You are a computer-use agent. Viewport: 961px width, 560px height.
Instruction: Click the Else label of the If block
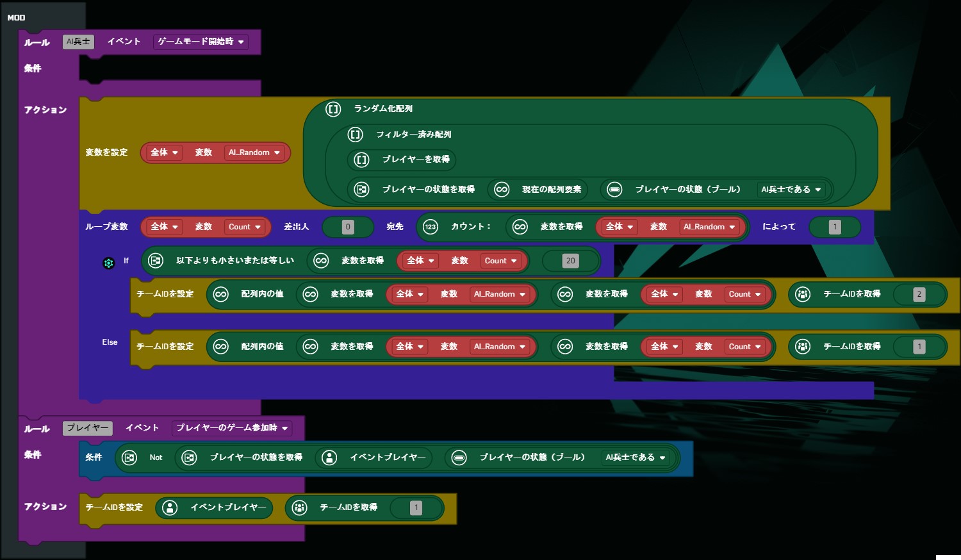(x=110, y=342)
